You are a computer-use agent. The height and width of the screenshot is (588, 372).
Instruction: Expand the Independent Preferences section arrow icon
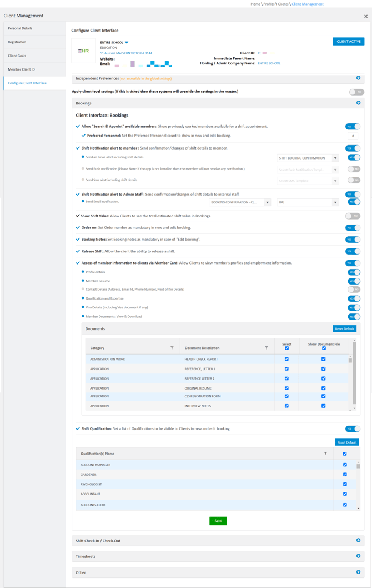tap(358, 78)
